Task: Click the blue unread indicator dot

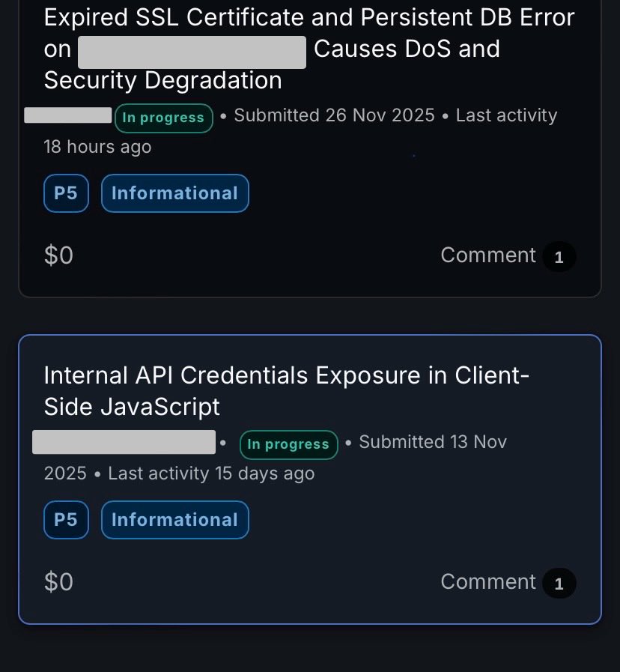Action: [x=413, y=155]
